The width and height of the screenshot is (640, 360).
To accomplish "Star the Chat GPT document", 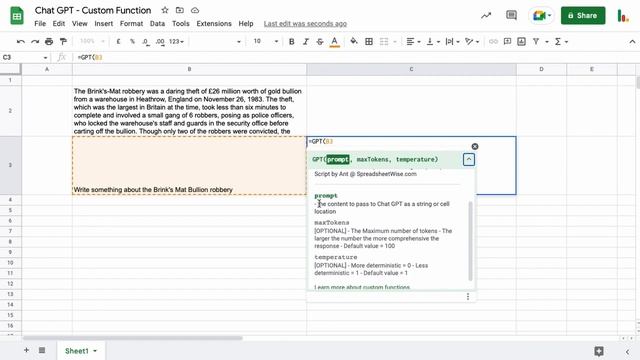I will click(165, 10).
